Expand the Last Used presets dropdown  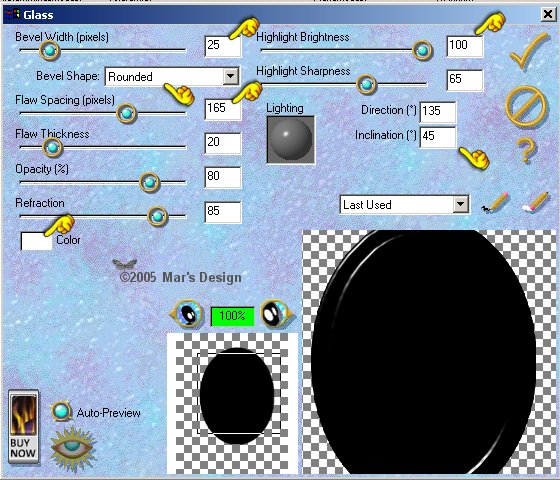pyautogui.click(x=460, y=204)
